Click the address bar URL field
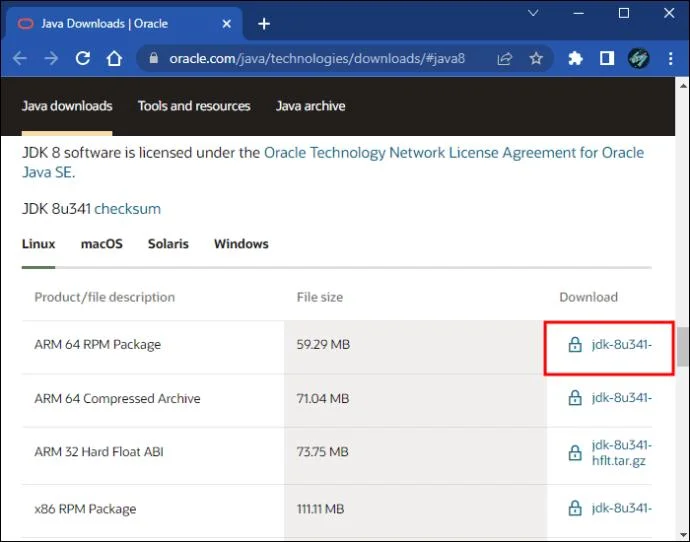The image size is (690, 542). [x=317, y=58]
